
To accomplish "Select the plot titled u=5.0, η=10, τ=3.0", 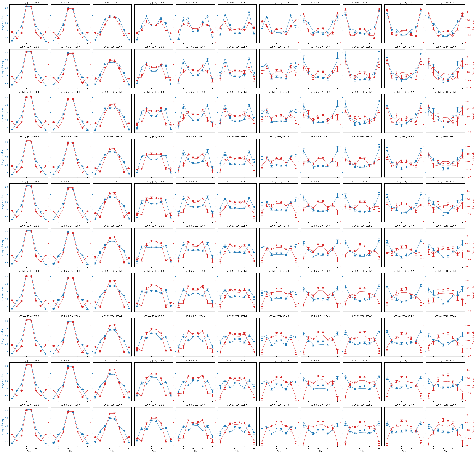I will point(445,426).
